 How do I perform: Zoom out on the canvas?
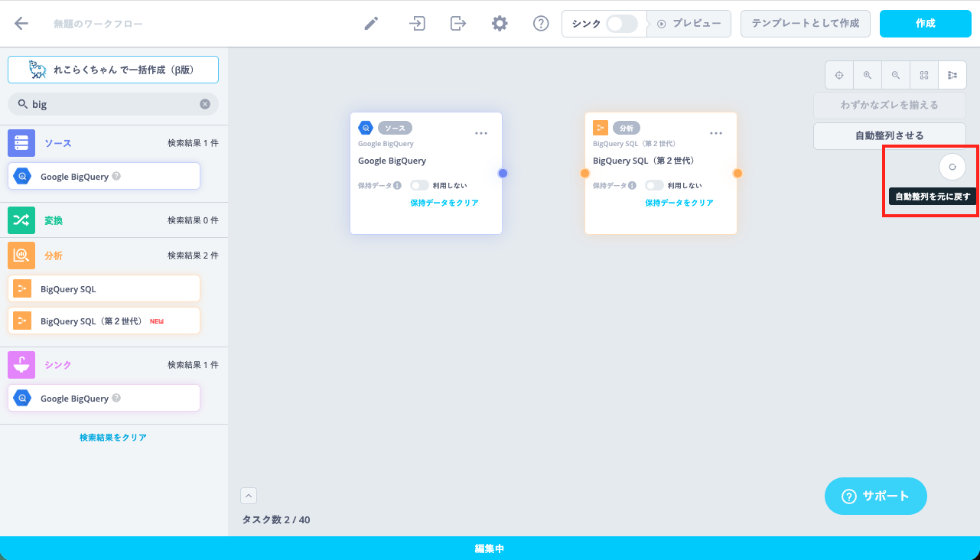point(896,75)
